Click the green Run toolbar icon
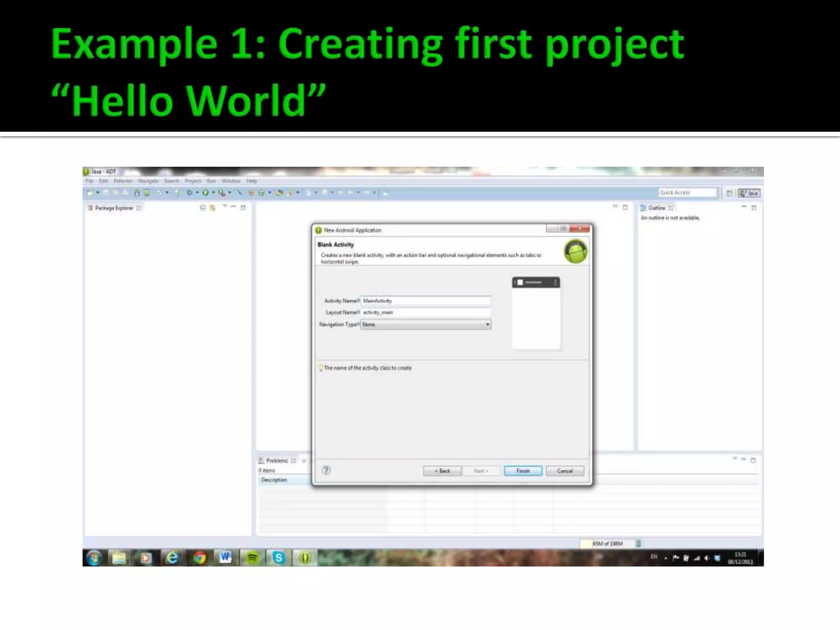The width and height of the screenshot is (840, 630). pyautogui.click(x=205, y=192)
